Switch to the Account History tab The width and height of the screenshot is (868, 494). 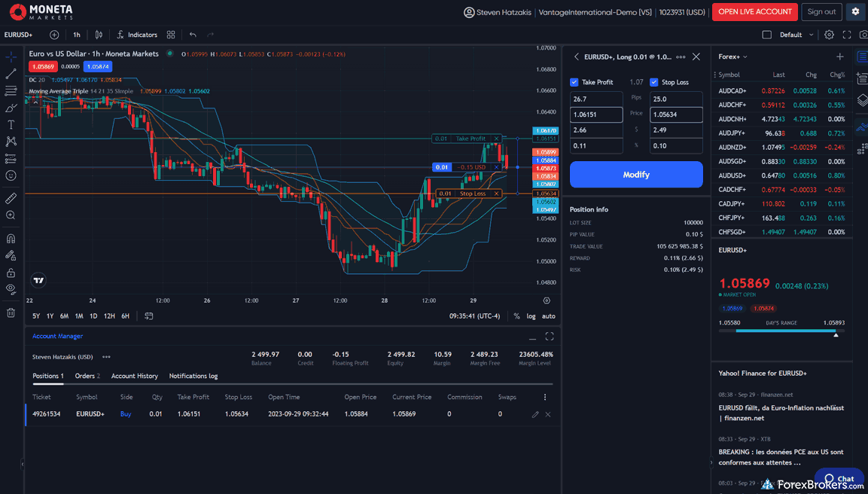(135, 376)
